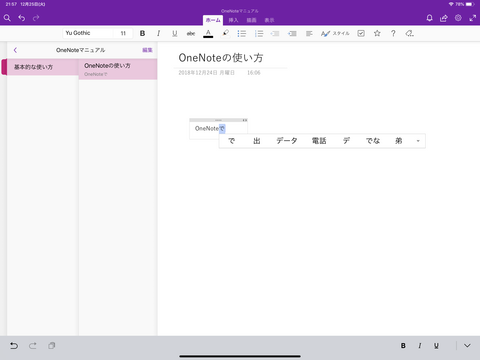Expand more IME candidates arrow
This screenshot has height=360, width=480.
click(418, 141)
